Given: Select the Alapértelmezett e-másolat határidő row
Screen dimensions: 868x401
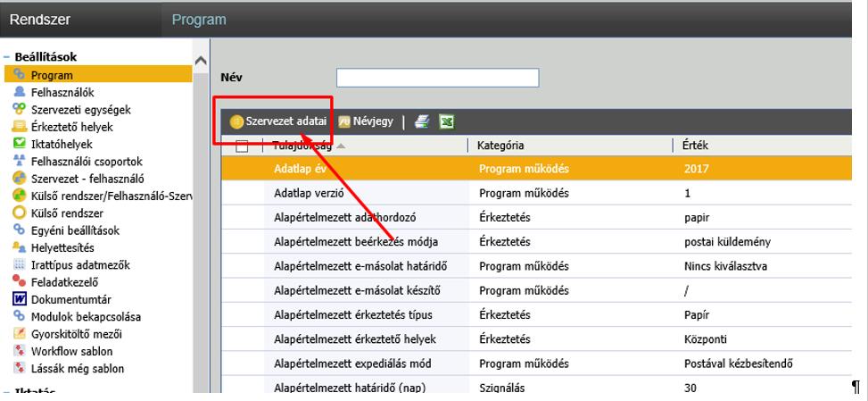Looking at the screenshot, I should (536, 266).
